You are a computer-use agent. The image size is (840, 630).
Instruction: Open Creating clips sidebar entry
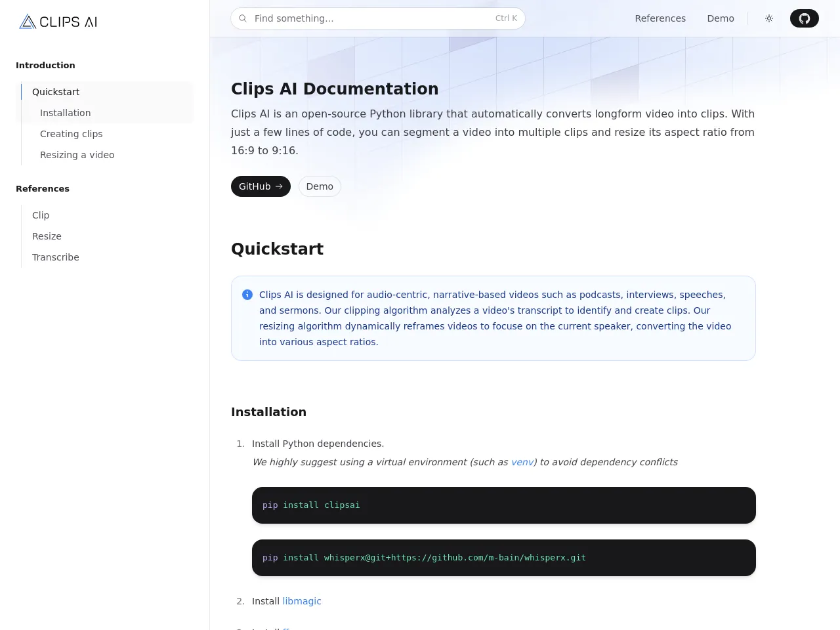pos(72,134)
